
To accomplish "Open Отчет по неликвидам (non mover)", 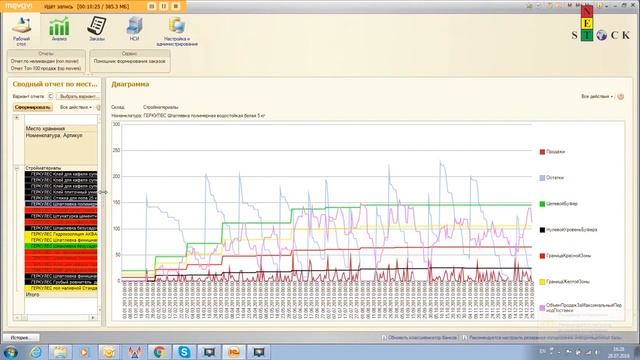I will [x=45, y=61].
